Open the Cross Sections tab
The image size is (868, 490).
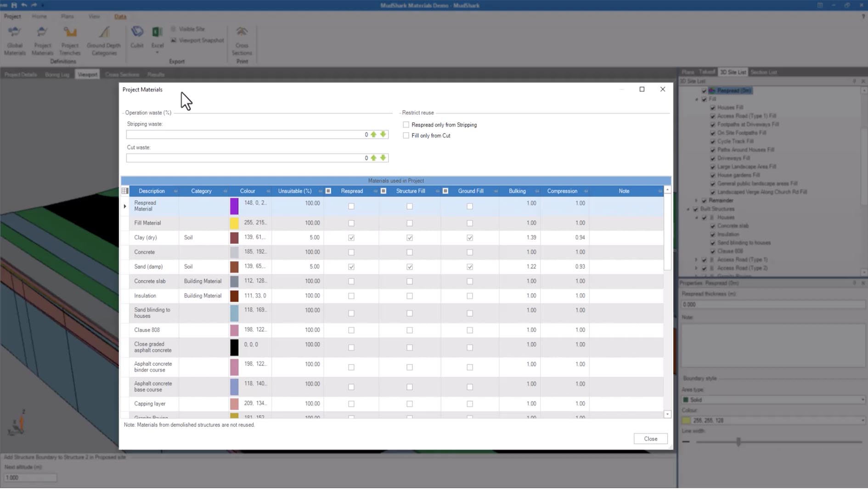coord(122,74)
